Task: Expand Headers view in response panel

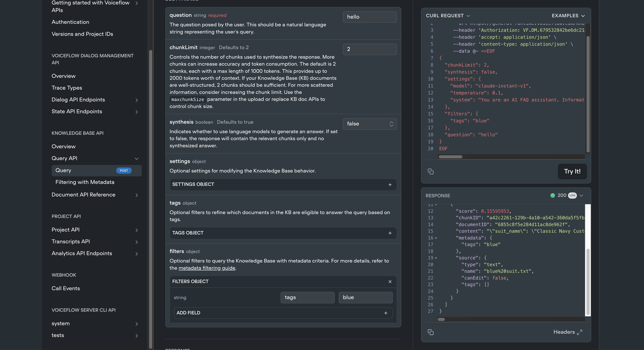Action: tap(568, 332)
